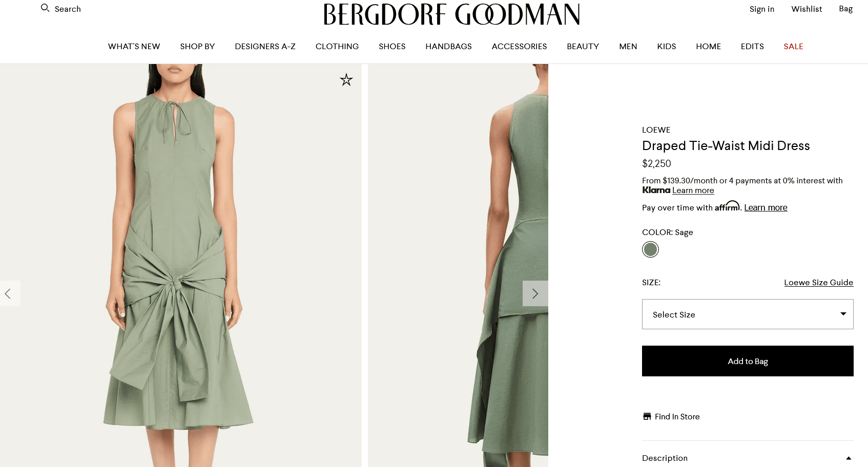Image resolution: width=868 pixels, height=467 pixels.
Task: Collapse the Description section
Action: 848,458
